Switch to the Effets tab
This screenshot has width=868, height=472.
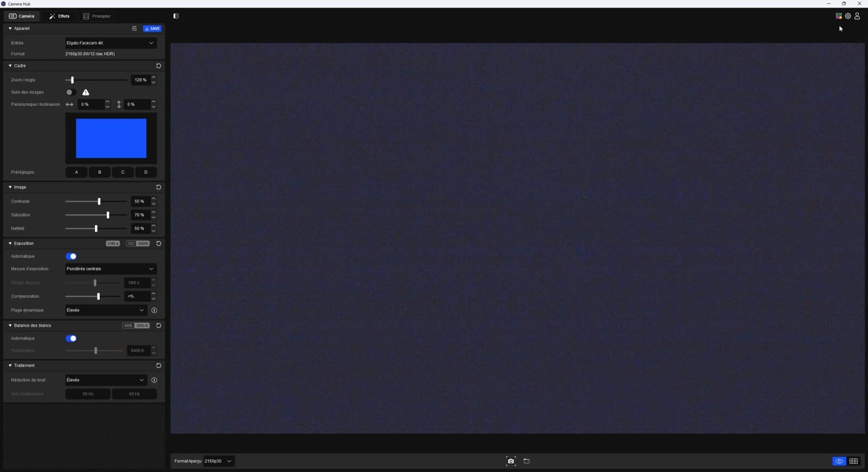coord(59,16)
